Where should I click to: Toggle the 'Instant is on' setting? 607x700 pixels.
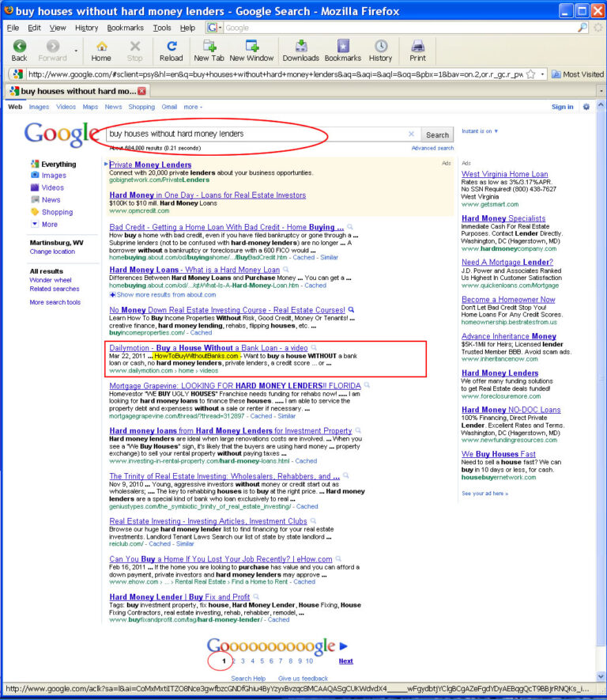[x=480, y=131]
